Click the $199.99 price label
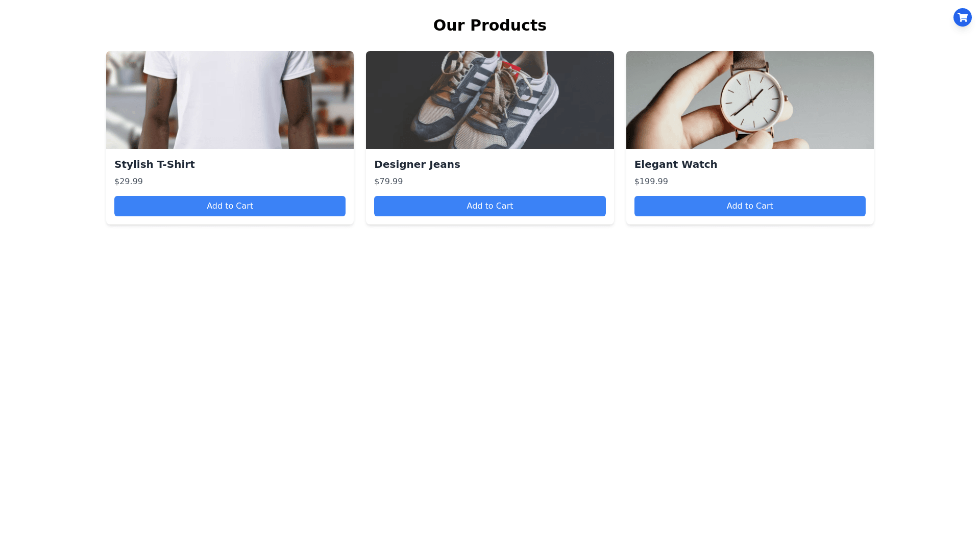 (x=651, y=182)
